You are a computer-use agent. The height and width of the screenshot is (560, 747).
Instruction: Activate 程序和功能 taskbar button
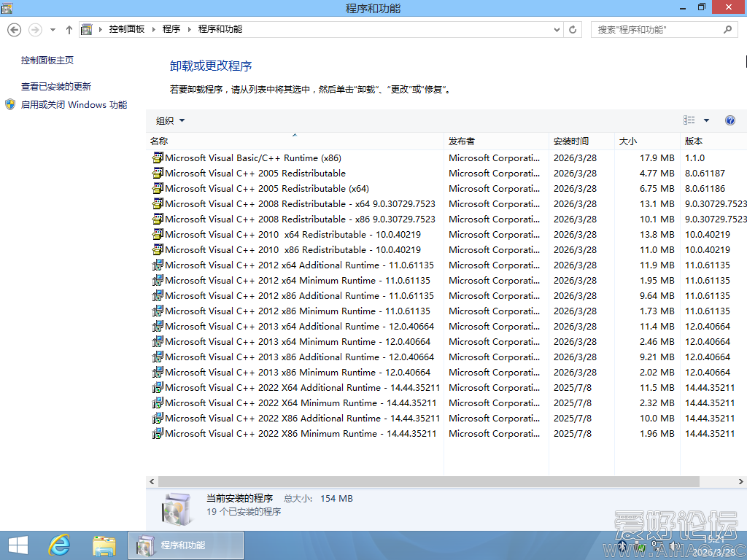coord(186,545)
